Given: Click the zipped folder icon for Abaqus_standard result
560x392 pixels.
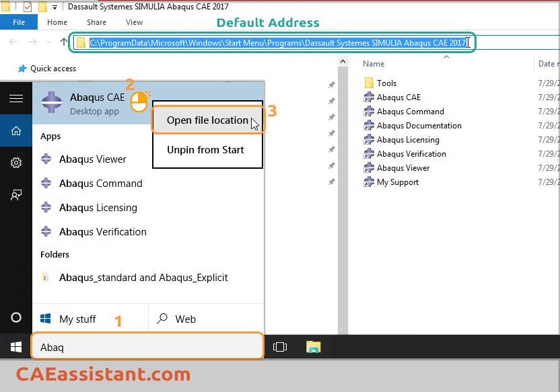Looking at the screenshot, I should (x=45, y=277).
